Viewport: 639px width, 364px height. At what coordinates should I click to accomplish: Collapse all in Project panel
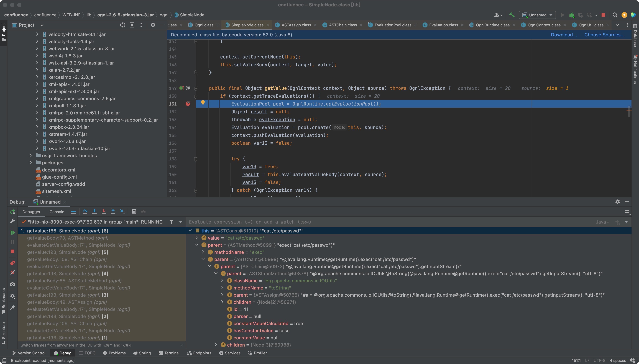141,25
